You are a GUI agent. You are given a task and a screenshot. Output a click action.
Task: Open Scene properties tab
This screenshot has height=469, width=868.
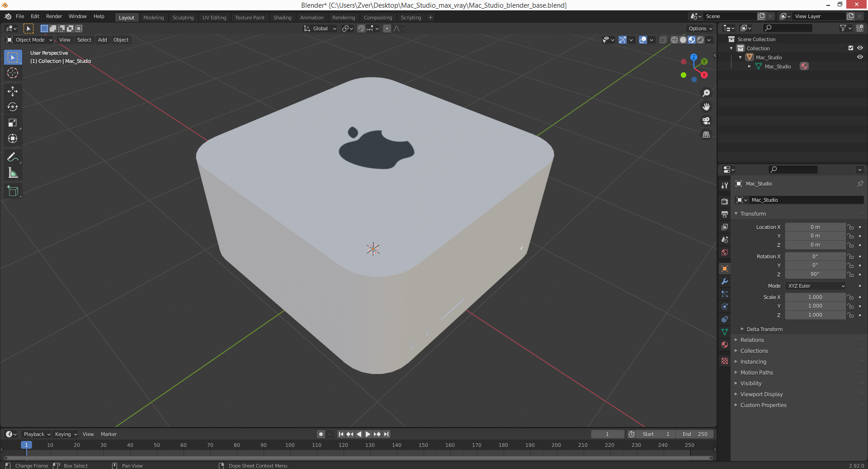pos(725,239)
